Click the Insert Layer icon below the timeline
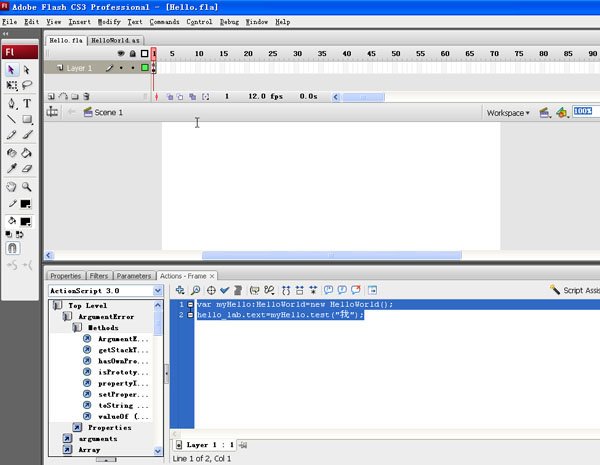This screenshot has width=600, height=465. [52, 97]
